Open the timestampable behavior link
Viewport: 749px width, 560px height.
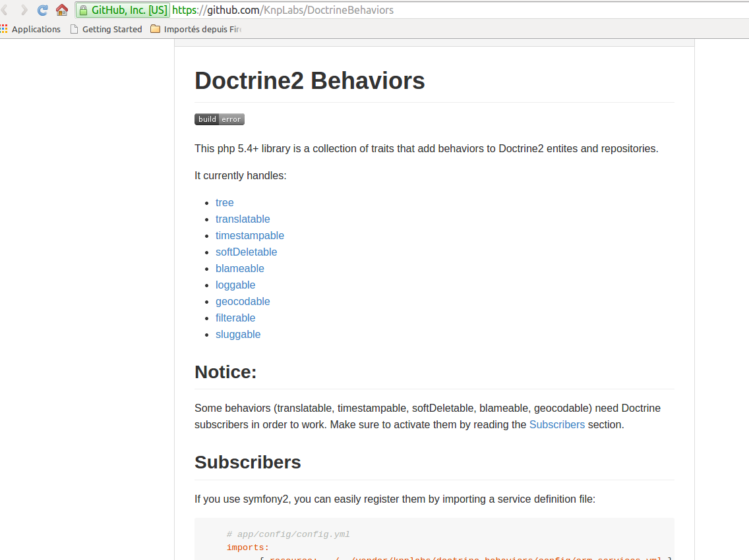click(250, 235)
